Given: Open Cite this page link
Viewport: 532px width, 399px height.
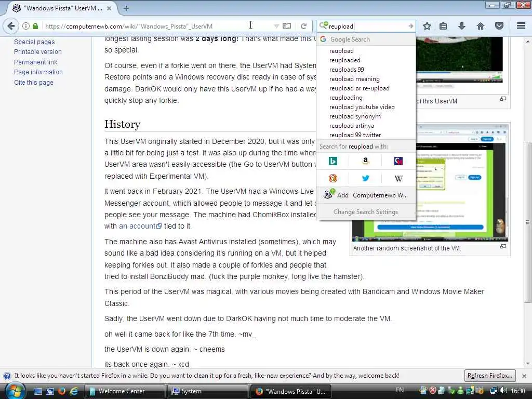Looking at the screenshot, I should point(34,83).
